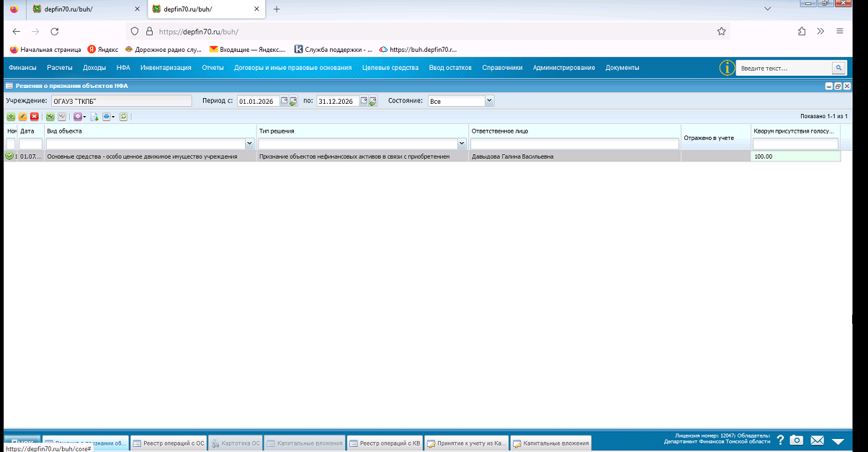The image size is (868, 452).
Task: Expand the Тип решения filter dropdown
Action: click(462, 144)
